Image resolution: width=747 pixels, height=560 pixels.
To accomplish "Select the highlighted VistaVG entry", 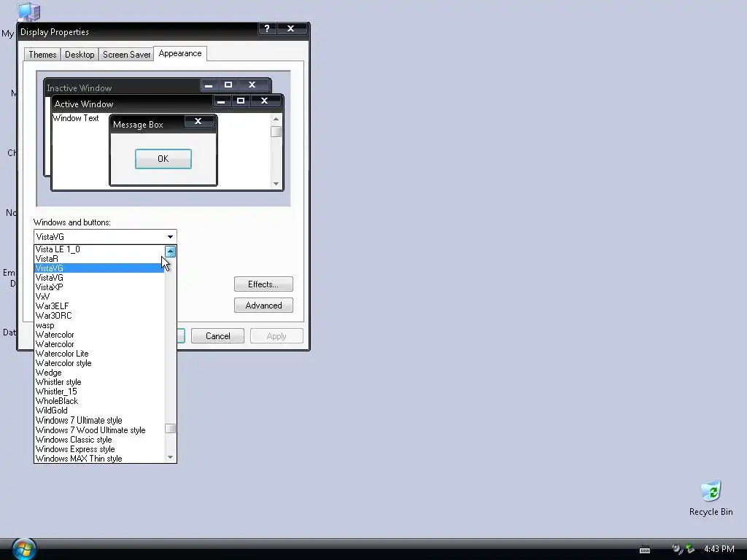I will pyautogui.click(x=99, y=268).
